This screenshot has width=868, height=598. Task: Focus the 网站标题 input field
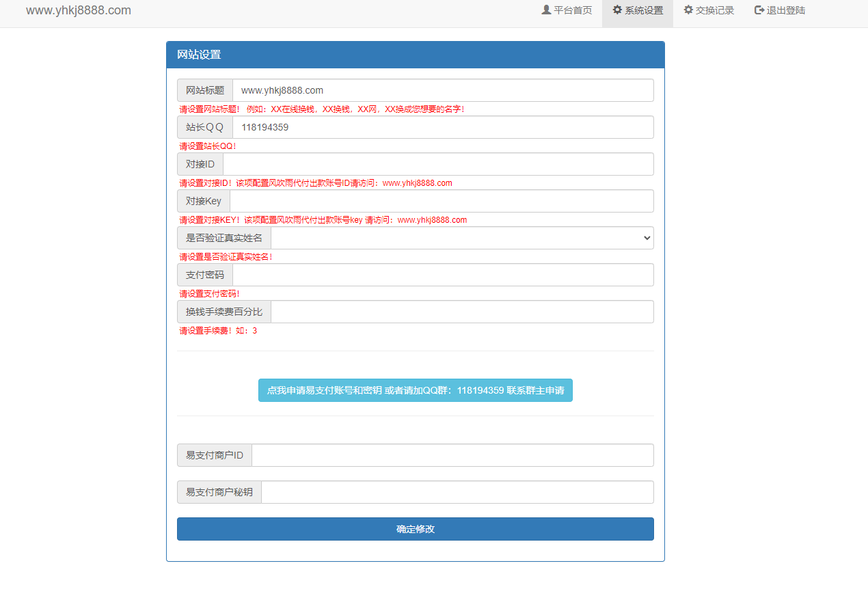[443, 90]
